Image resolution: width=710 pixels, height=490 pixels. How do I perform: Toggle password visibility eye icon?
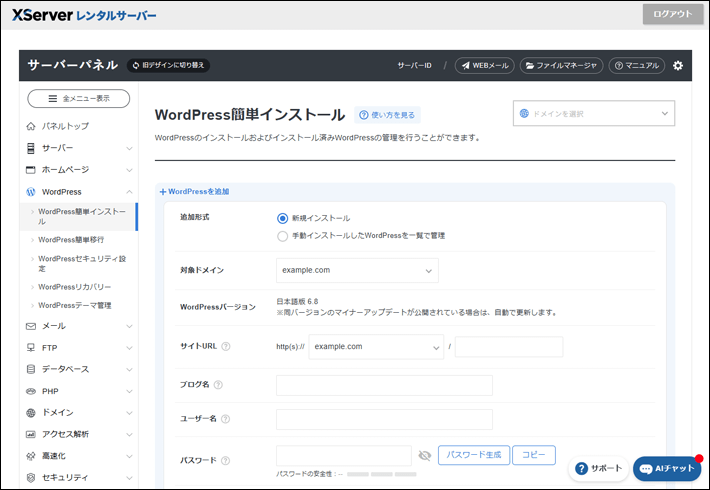click(424, 456)
